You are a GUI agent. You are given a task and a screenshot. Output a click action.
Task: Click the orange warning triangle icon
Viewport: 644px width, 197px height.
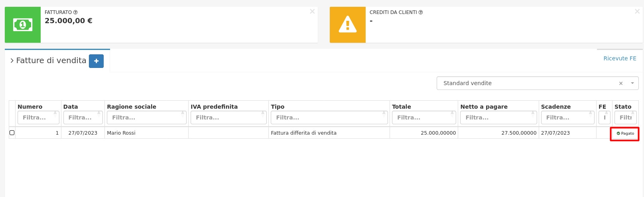[x=347, y=25]
